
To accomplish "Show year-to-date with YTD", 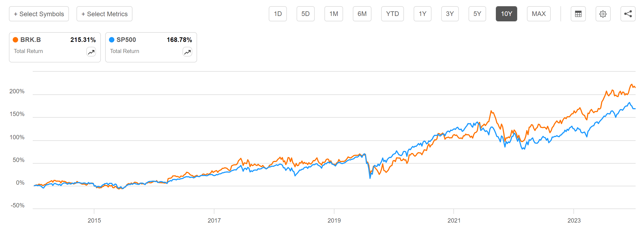I will point(392,14).
